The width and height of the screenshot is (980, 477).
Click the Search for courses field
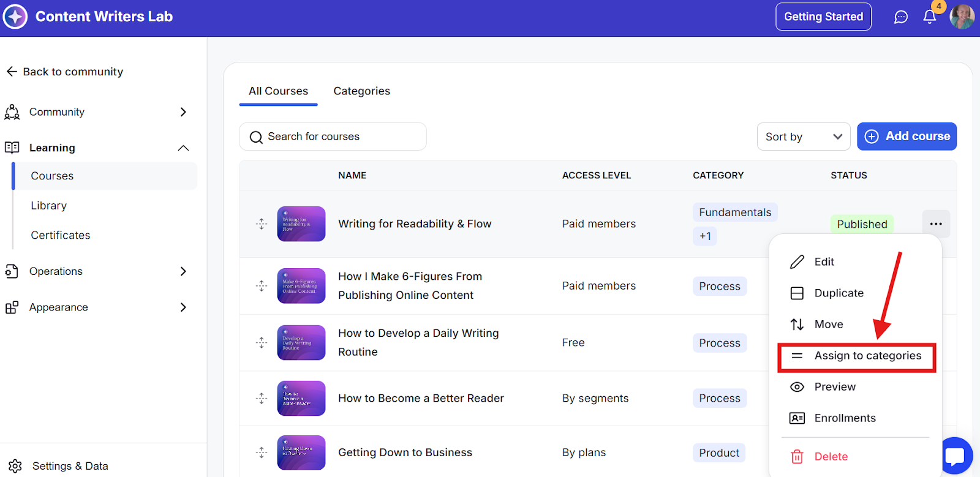333,137
